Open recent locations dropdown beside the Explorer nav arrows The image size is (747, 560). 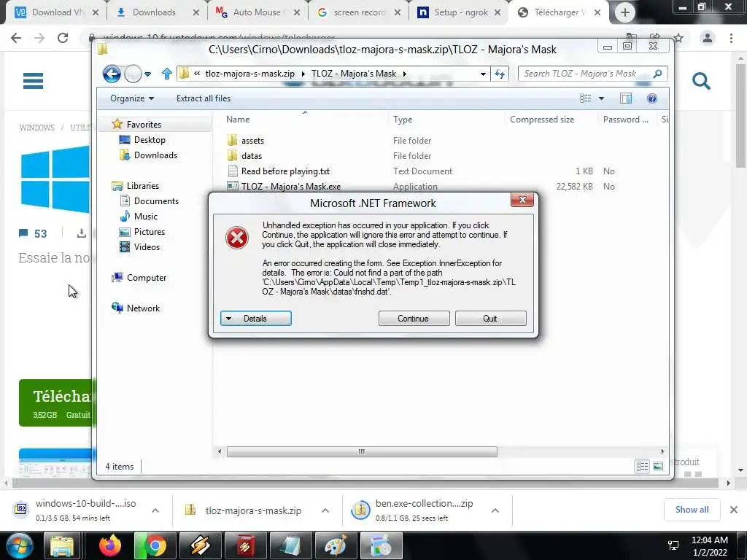coord(147,74)
